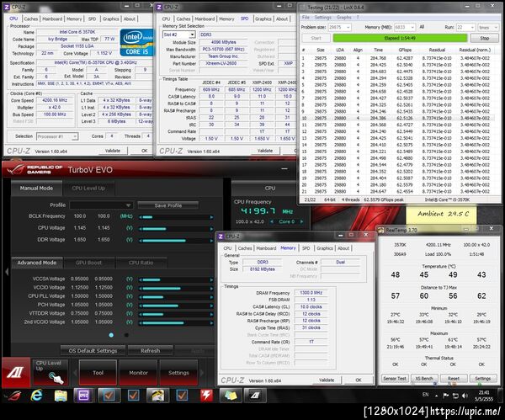Switch to Caches tab in CPU-Z Memory window
Screen dimensions: 505x420
(x=245, y=248)
